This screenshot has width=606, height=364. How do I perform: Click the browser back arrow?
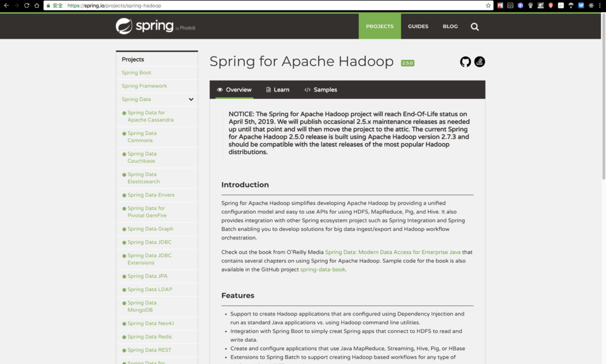tap(6, 5)
